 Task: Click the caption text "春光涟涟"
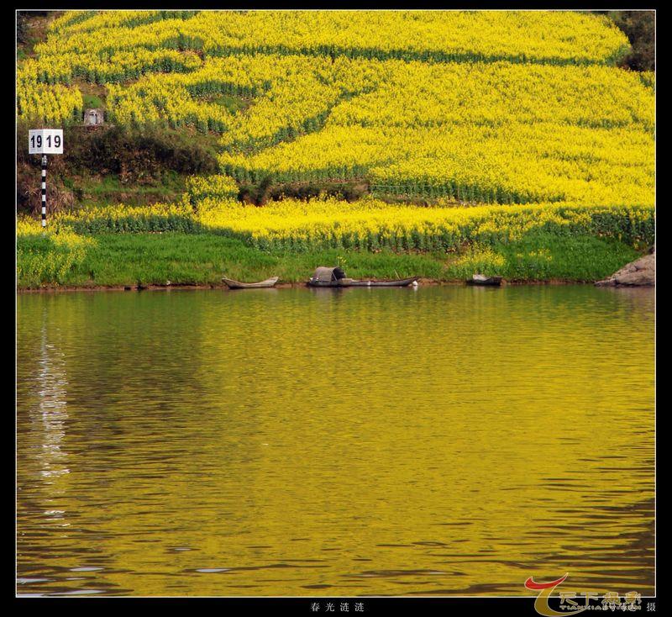click(338, 607)
